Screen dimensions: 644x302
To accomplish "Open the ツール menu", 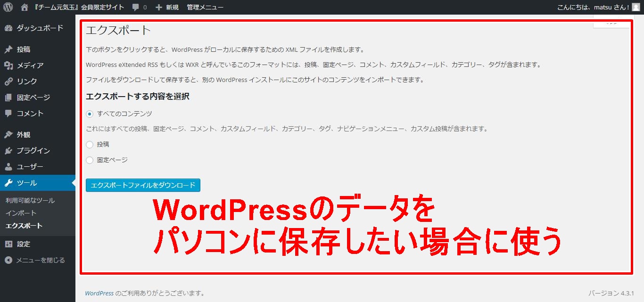I will pyautogui.click(x=38, y=183).
